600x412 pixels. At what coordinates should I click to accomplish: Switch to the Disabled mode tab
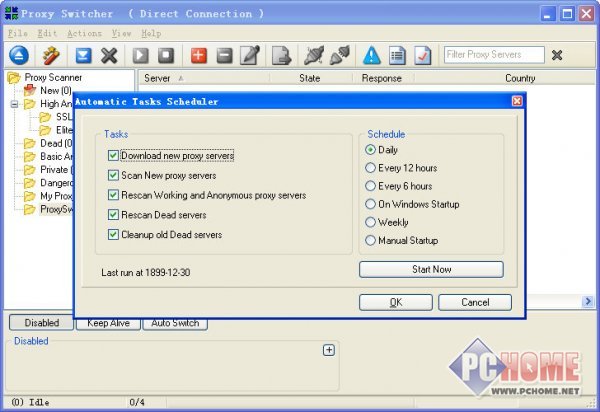click(x=41, y=323)
